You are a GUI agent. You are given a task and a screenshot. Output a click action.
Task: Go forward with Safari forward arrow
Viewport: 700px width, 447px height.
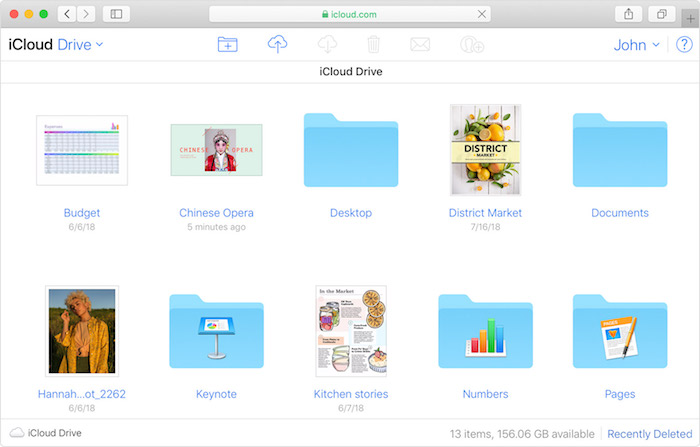86,14
